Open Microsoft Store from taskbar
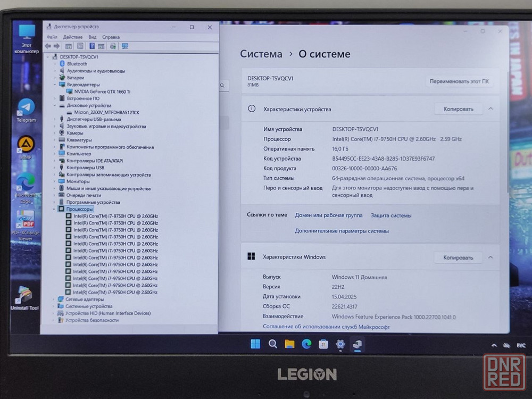The image size is (532, 399). 323,344
